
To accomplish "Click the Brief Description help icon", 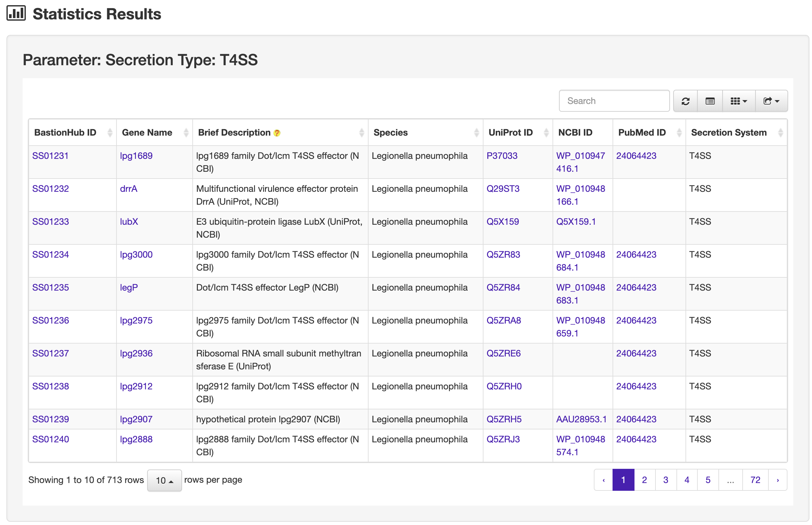I will tap(277, 133).
